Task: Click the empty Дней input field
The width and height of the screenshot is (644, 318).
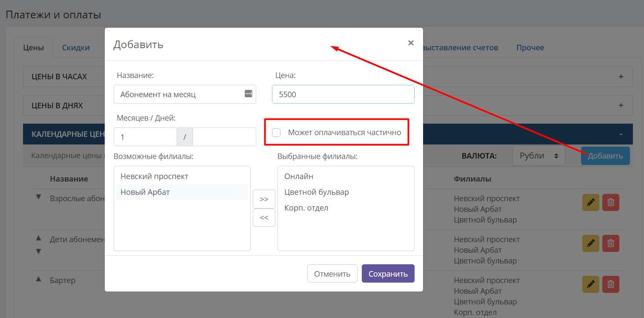Action: click(x=224, y=137)
